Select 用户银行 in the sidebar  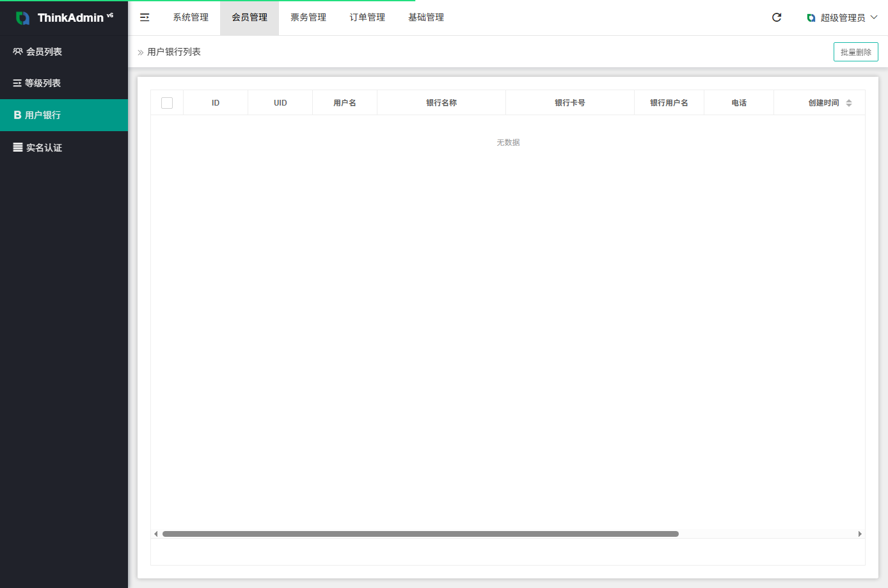click(64, 115)
